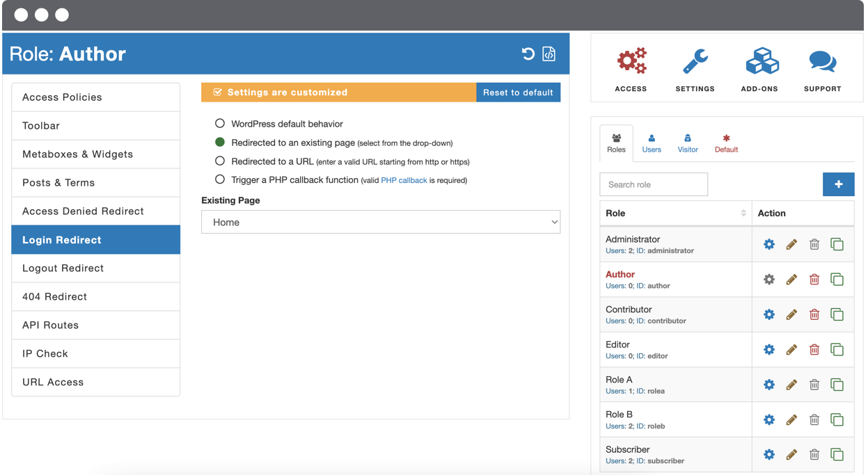Select WordPress default behavior option
The width and height of the screenshot is (868, 475).
tap(220, 124)
